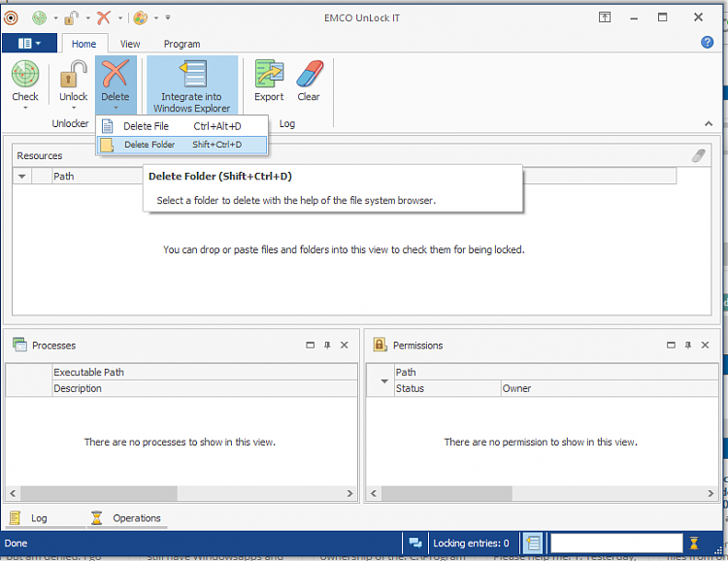The image size is (728, 561).
Task: Click the Delete ribbon button
Action: tap(116, 85)
